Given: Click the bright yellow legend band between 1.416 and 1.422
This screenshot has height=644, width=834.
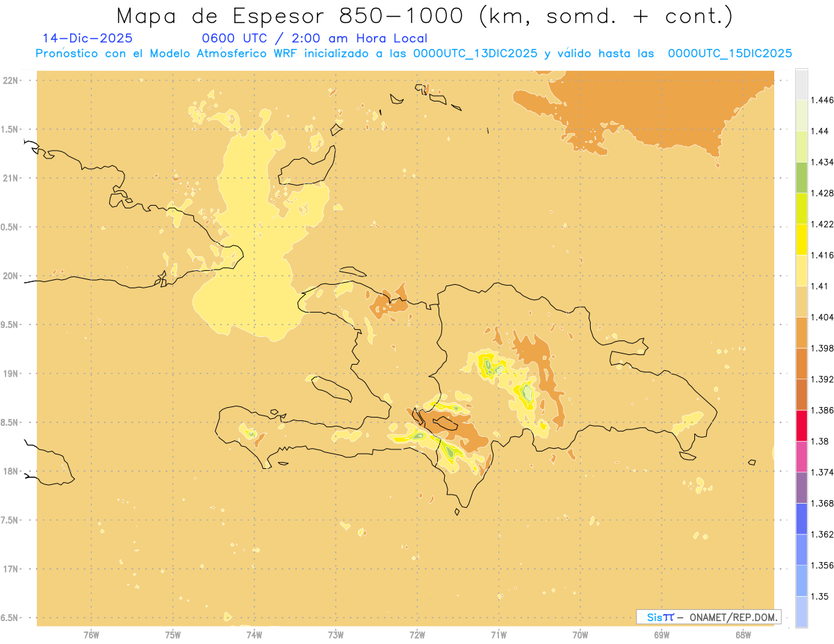Looking at the screenshot, I should [x=801, y=240].
